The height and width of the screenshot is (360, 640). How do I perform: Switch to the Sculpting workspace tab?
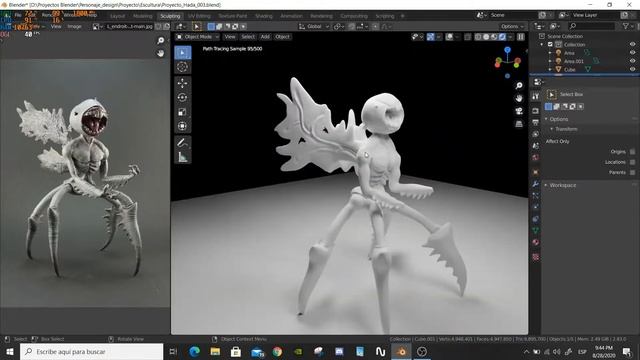170,16
